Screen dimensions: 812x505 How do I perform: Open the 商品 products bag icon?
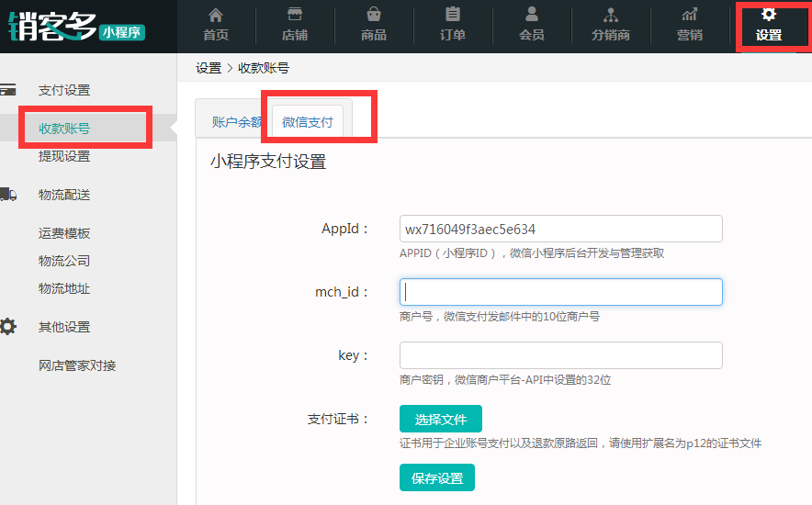(373, 14)
